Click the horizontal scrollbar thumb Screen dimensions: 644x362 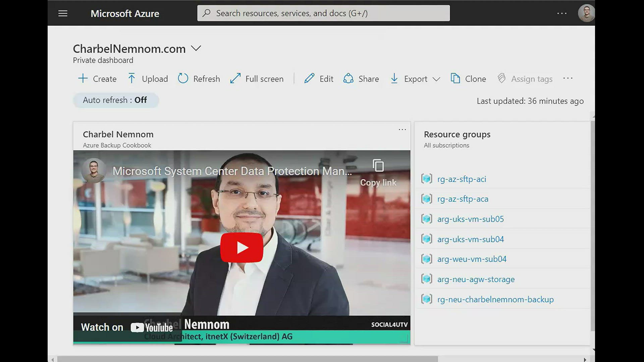tap(248, 359)
